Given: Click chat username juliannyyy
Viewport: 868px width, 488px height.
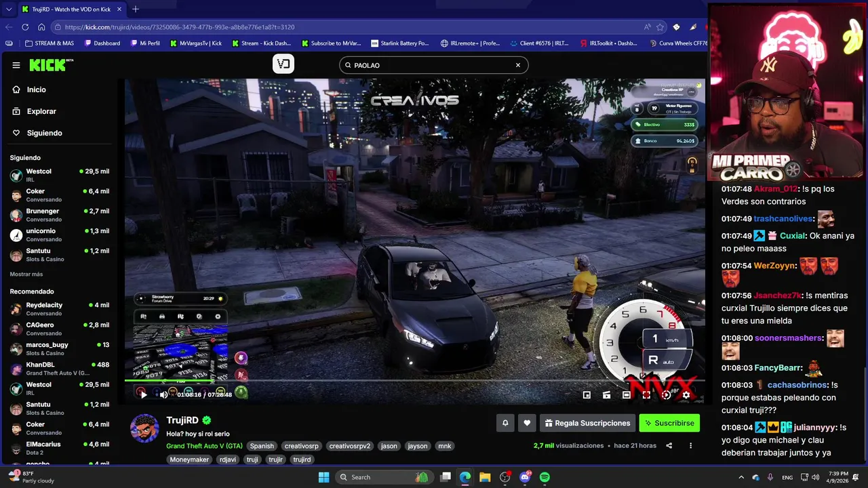Looking at the screenshot, I should click(816, 428).
